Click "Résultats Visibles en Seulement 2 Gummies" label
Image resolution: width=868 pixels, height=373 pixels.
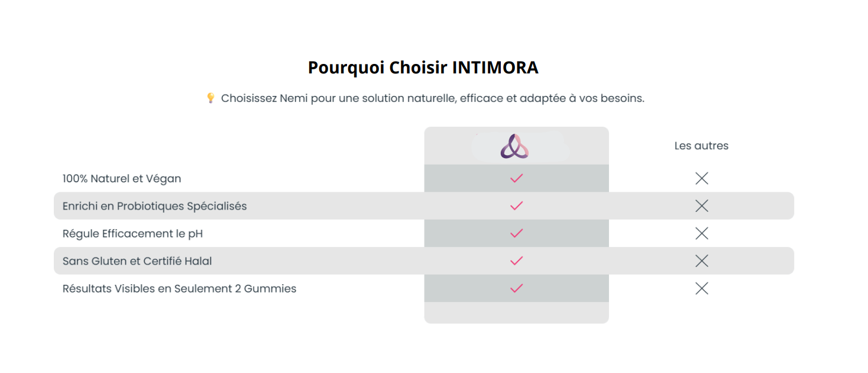(x=179, y=288)
